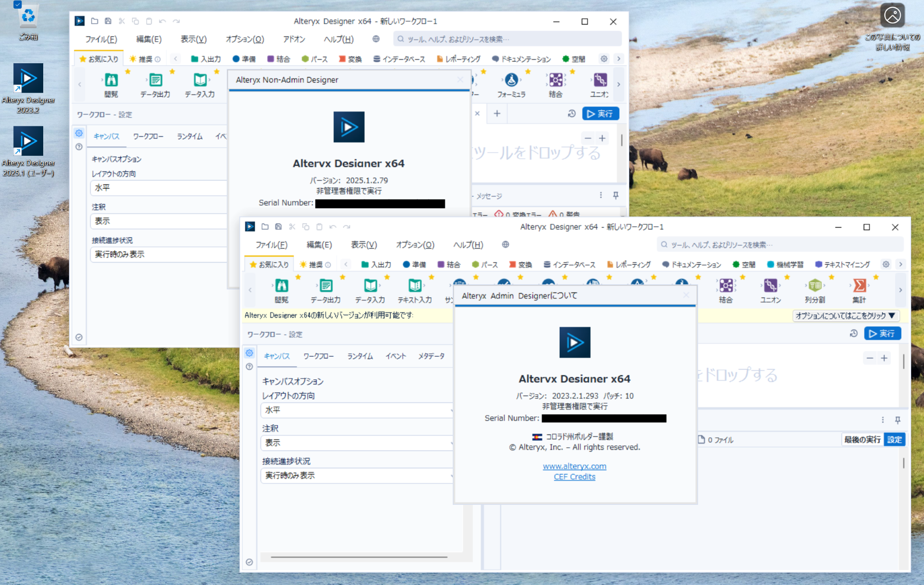Viewport: 924px width, 585px height.
Task: Open この写真についての詳しい情報 desktop icon
Action: 893,27
